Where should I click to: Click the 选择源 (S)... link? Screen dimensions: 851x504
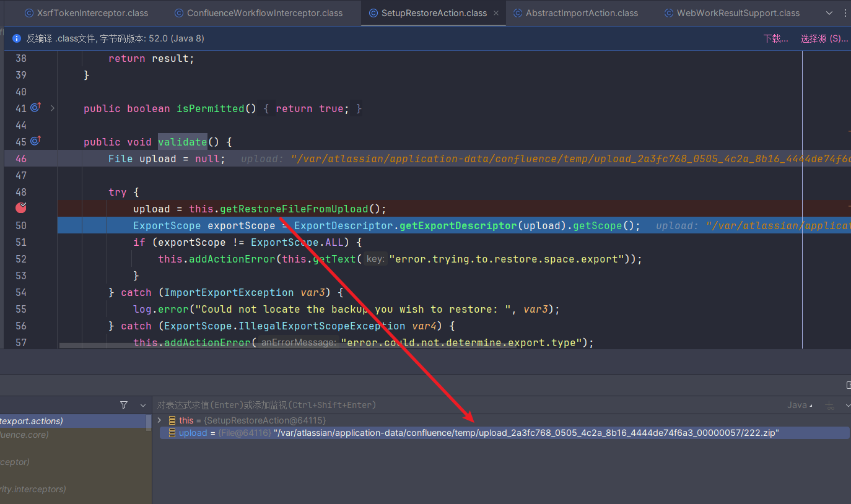824,38
